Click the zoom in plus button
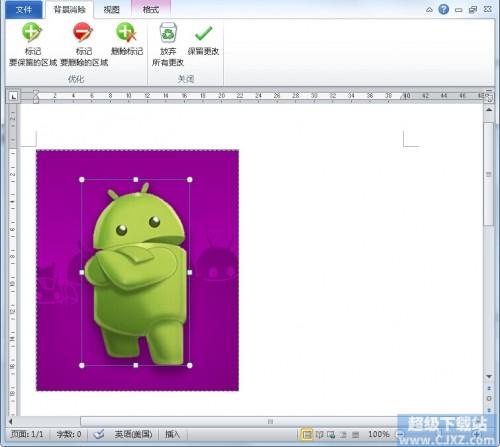The width and height of the screenshot is (500, 447). click(477, 434)
